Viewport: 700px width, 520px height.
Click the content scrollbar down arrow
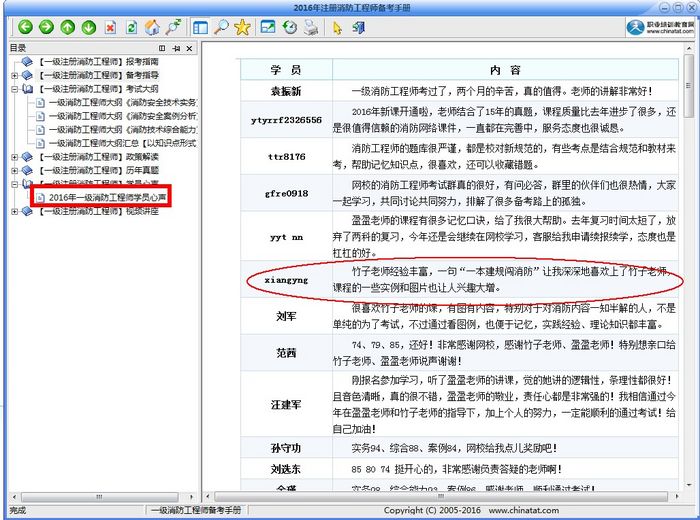point(689,485)
